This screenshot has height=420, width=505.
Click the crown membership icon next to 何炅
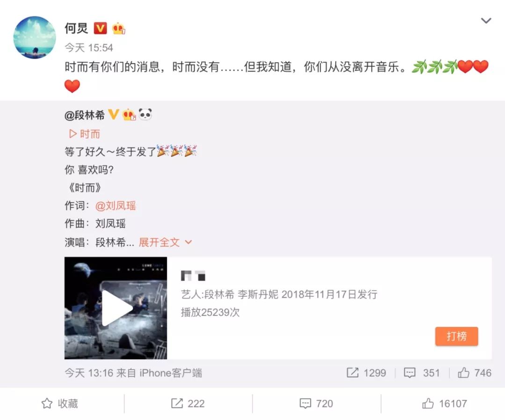(118, 28)
